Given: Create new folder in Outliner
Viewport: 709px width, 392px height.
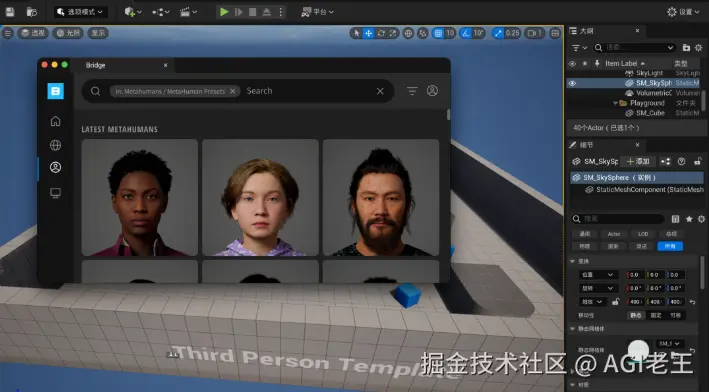Looking at the screenshot, I should pos(686,47).
